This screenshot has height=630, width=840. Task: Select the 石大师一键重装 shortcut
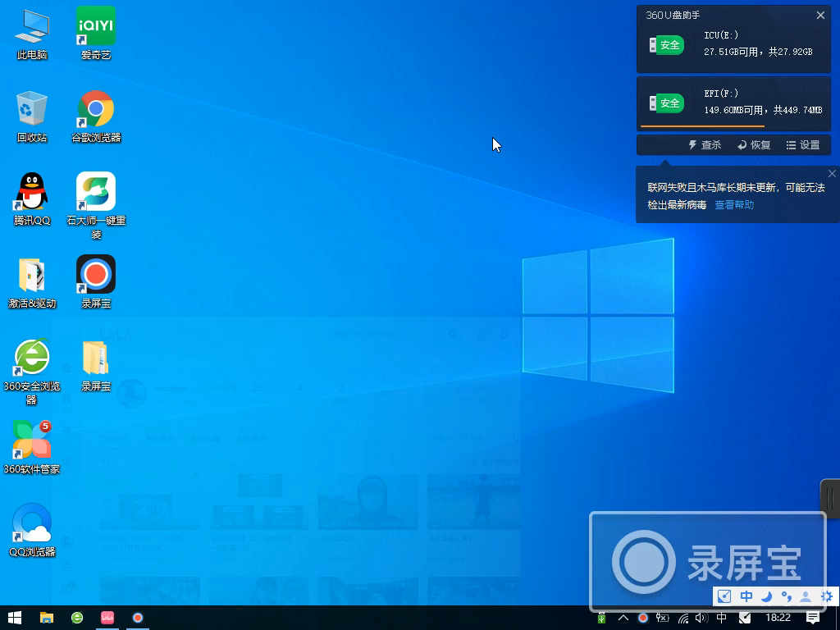pos(96,206)
